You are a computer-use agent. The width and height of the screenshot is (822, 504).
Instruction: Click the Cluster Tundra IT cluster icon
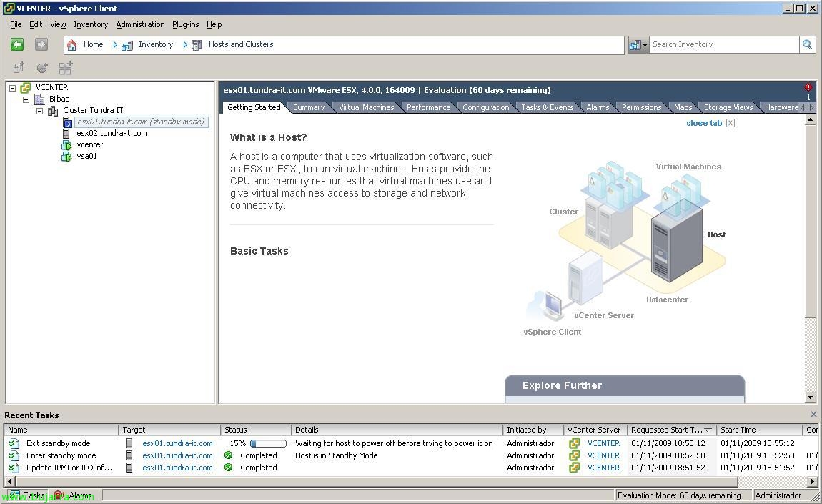pos(53,110)
